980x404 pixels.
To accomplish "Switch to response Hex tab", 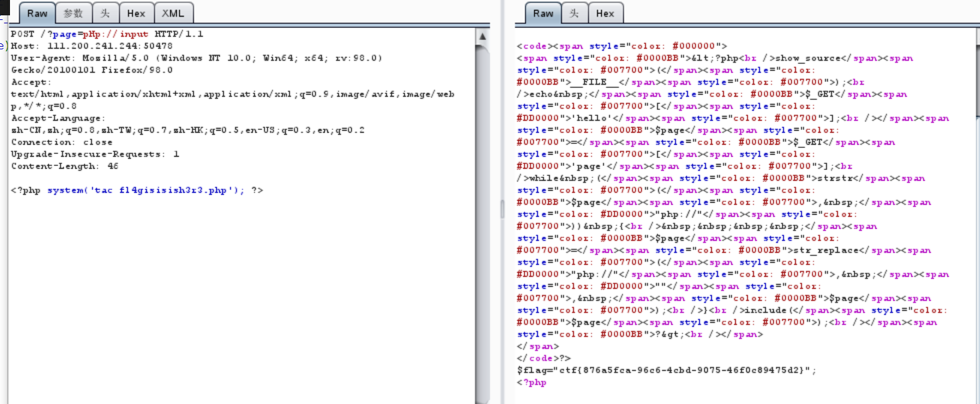I will 605,13.
